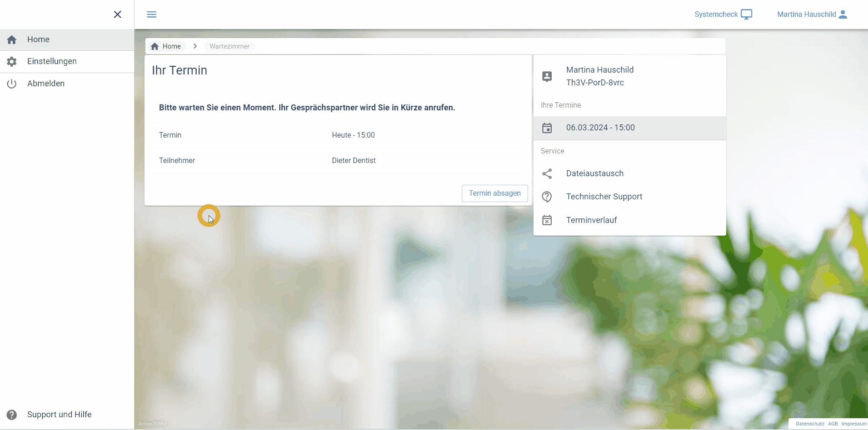Image resolution: width=868 pixels, height=430 pixels.
Task: Select Home in the sidebar menu
Action: pyautogui.click(x=39, y=40)
